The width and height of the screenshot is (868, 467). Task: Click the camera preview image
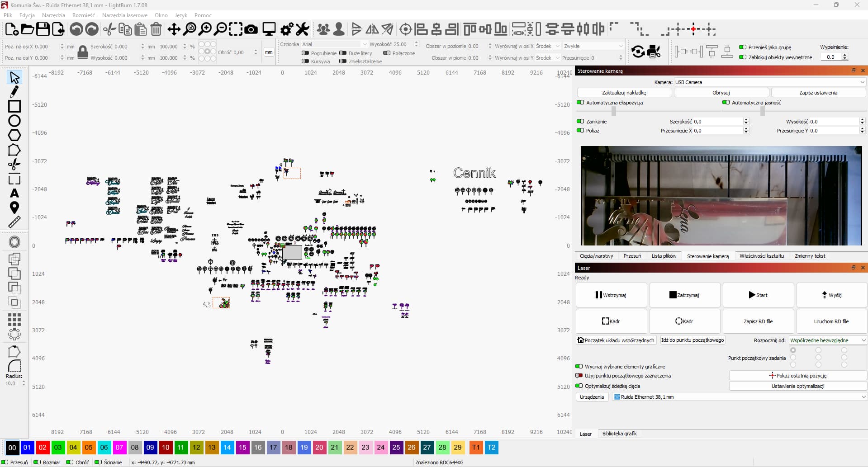click(x=721, y=196)
